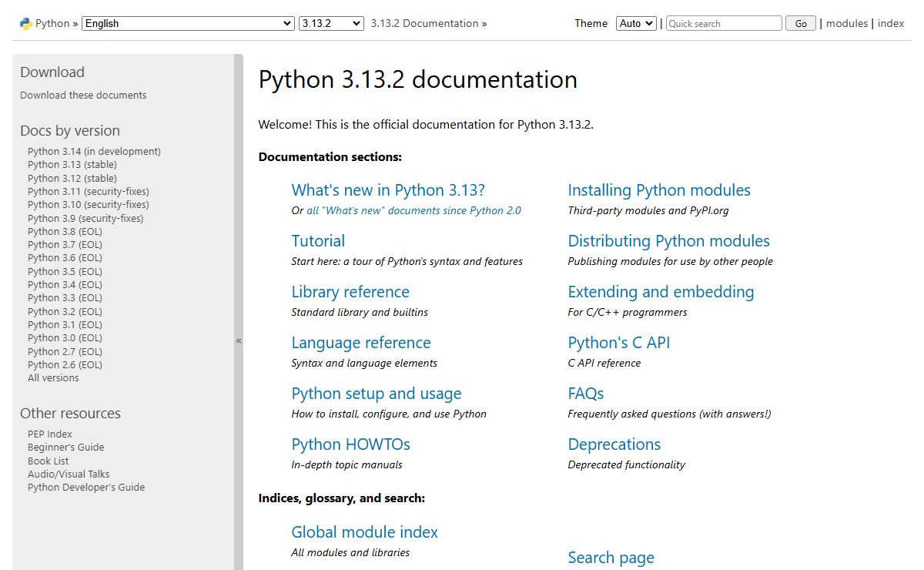Click the Python breadcrumb link

52,23
